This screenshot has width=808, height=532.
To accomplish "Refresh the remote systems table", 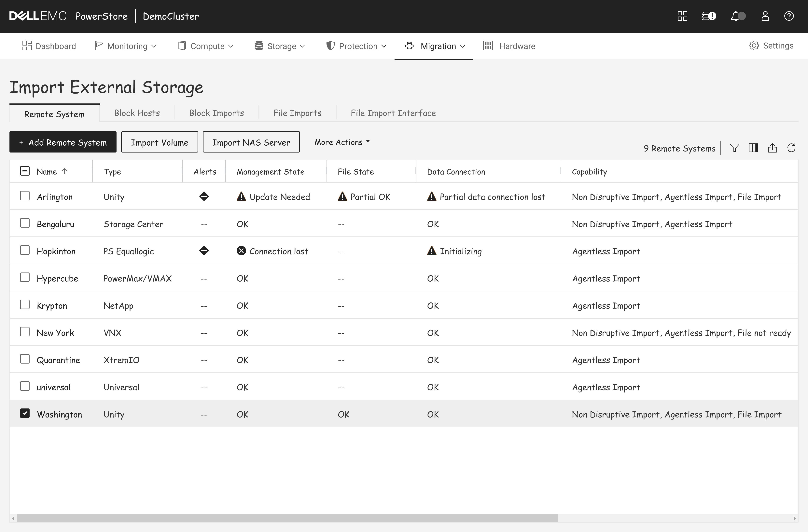I will tap(791, 148).
